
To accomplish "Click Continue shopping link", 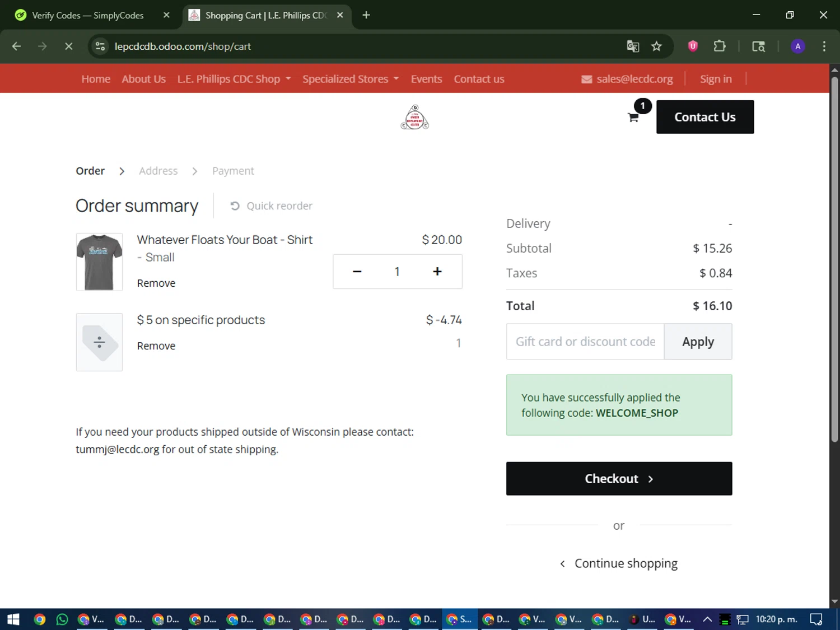I will (619, 563).
